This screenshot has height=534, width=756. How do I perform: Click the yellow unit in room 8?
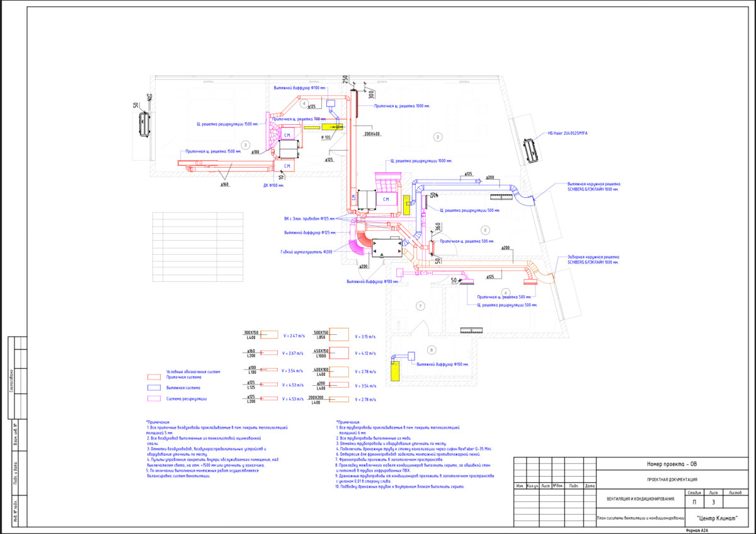pos(395,370)
